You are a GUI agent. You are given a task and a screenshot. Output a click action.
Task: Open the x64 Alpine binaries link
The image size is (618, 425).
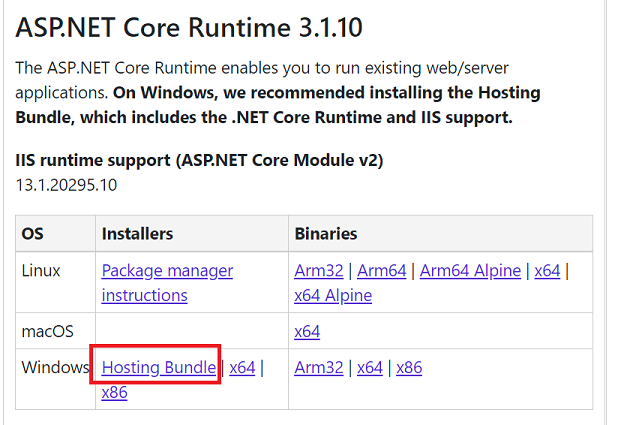[x=333, y=296]
